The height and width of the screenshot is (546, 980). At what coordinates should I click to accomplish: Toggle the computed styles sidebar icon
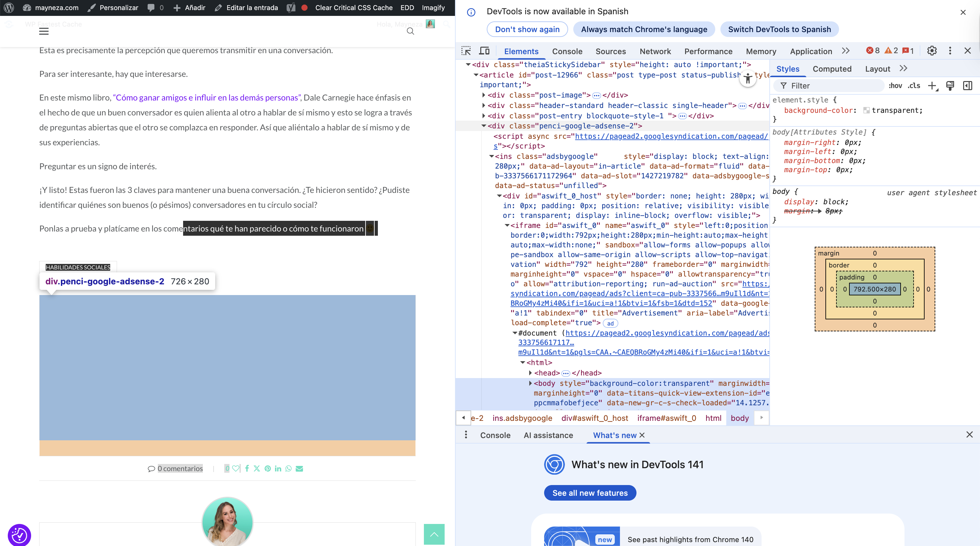(x=967, y=86)
